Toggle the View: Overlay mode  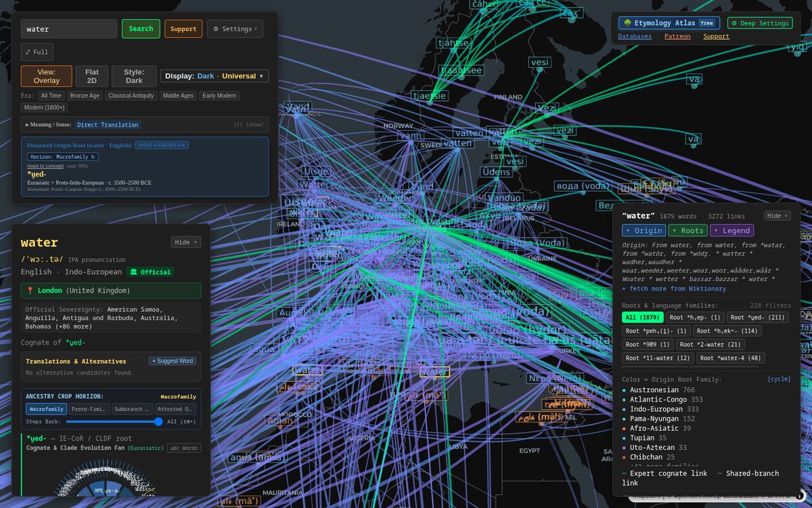click(47, 77)
